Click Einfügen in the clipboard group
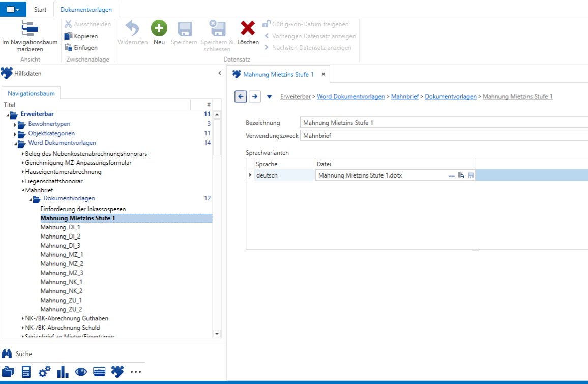The image size is (588, 384). point(81,48)
